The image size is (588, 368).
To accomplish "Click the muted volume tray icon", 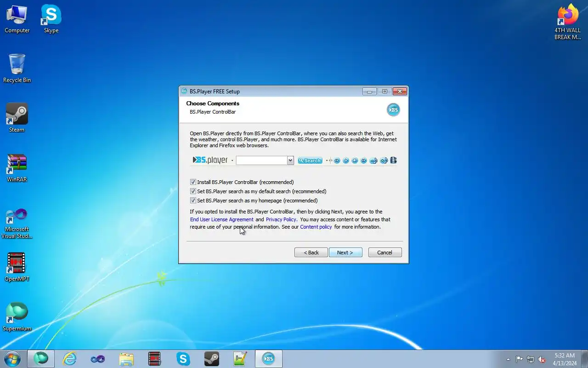I will pyautogui.click(x=542, y=359).
